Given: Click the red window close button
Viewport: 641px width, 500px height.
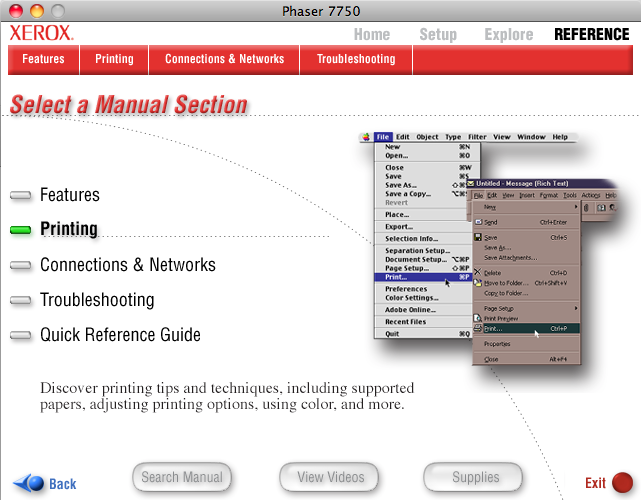Looking at the screenshot, I should click(16, 11).
